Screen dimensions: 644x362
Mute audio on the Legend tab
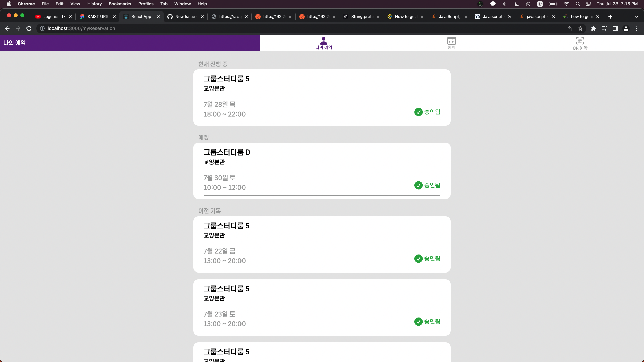click(x=62, y=16)
